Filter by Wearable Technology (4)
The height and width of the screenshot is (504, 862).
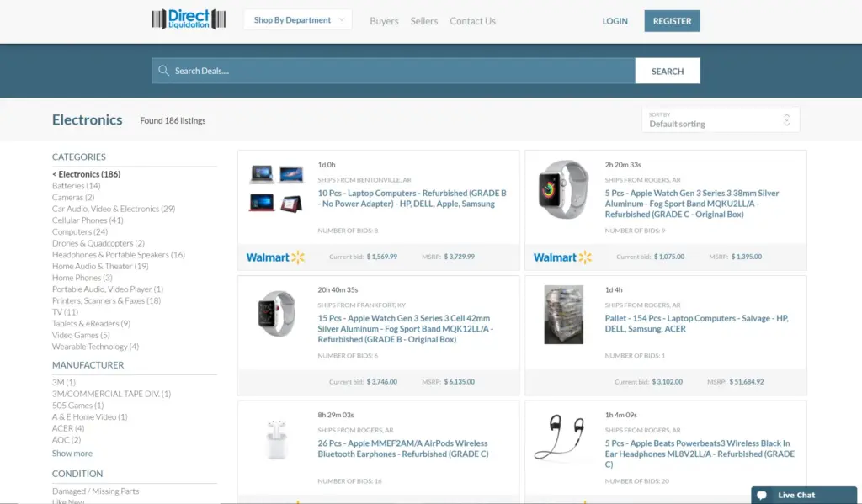pyautogui.click(x=95, y=347)
